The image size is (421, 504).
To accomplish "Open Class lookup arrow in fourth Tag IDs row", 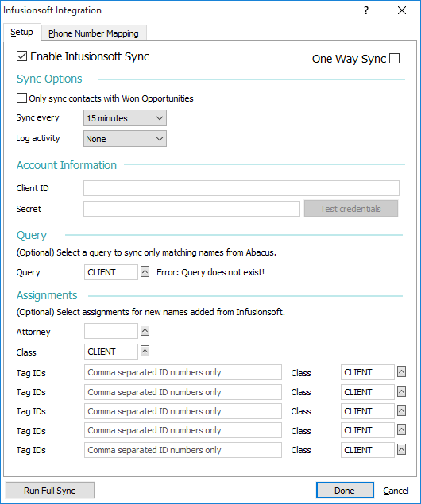I will (401, 429).
